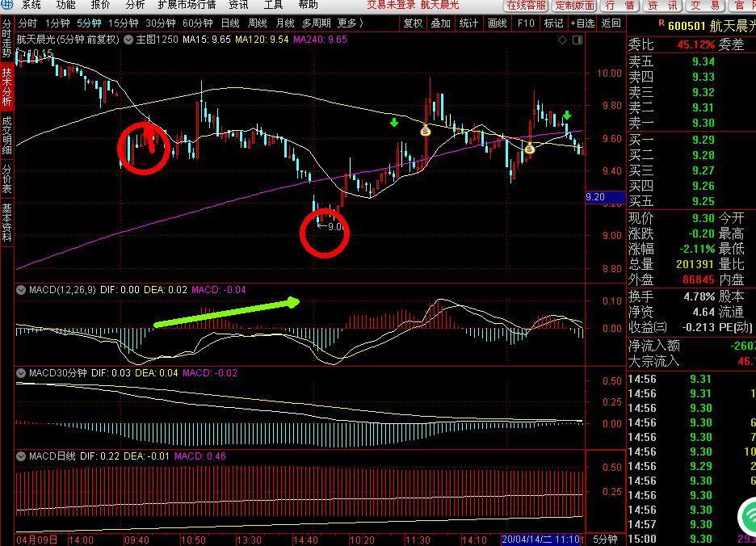Toggle the 叠加 overlay button
Image resolution: width=756 pixels, height=546 pixels.
pyautogui.click(x=440, y=23)
